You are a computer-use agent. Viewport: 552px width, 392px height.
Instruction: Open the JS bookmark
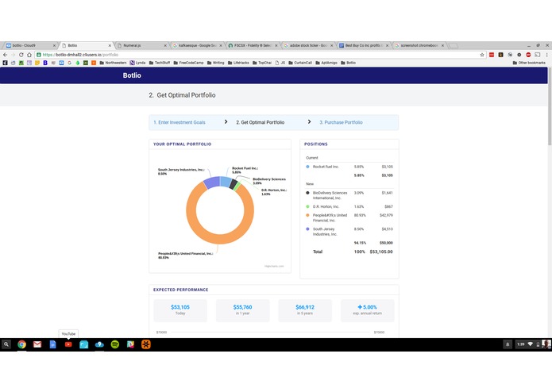pos(280,63)
